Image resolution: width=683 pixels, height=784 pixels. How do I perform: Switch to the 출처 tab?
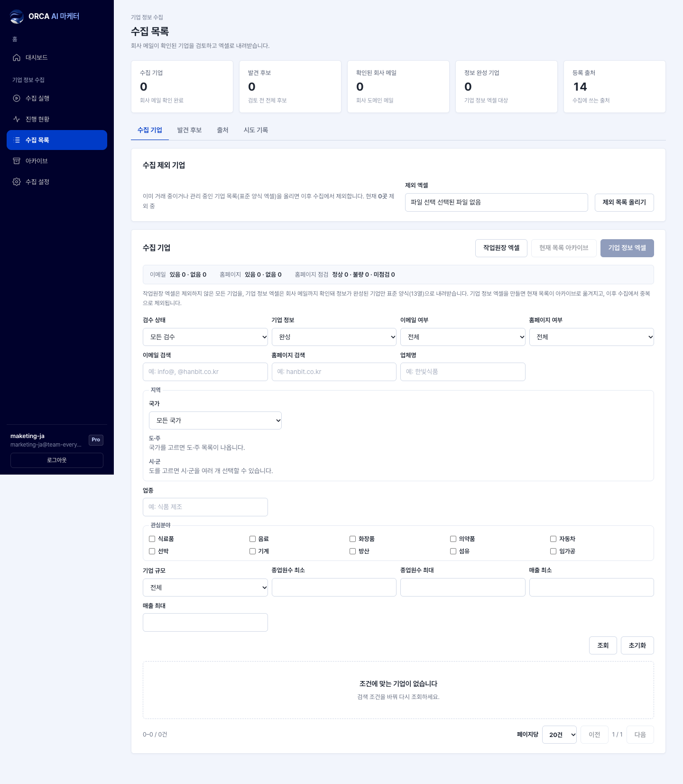click(222, 130)
